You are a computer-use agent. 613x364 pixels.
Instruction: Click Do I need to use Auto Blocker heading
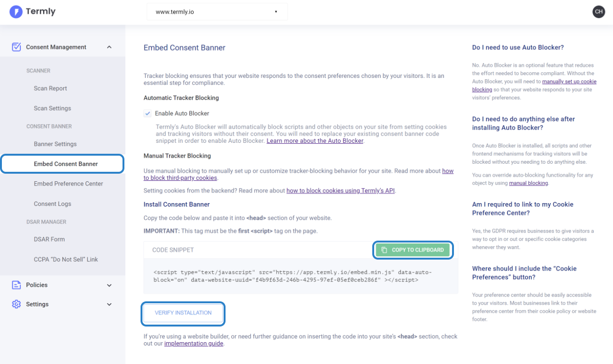tap(518, 47)
